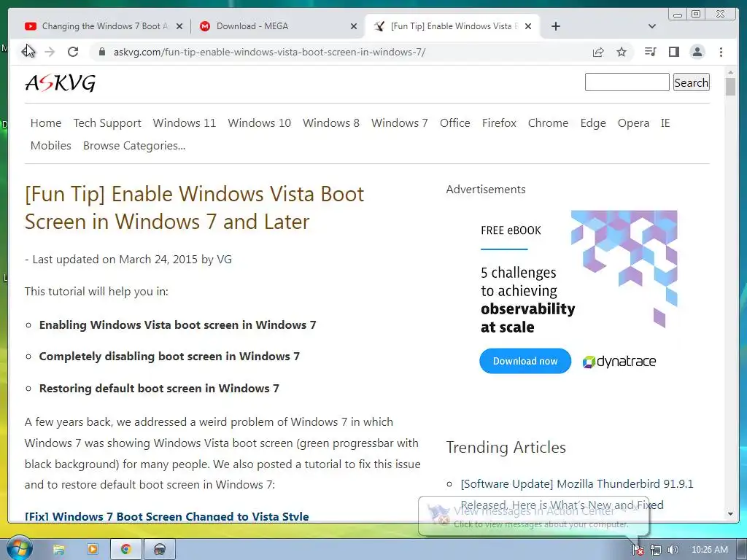Go back to the previous page

pos(27,52)
